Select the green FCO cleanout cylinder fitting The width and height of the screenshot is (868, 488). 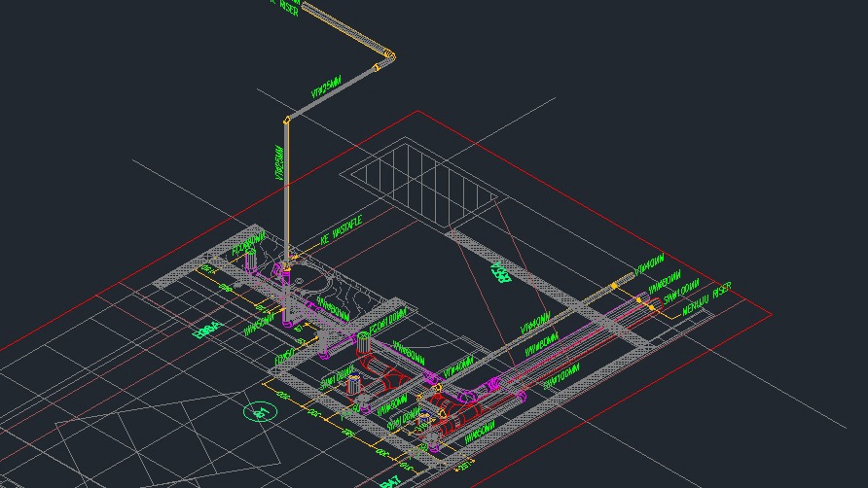coord(363,343)
